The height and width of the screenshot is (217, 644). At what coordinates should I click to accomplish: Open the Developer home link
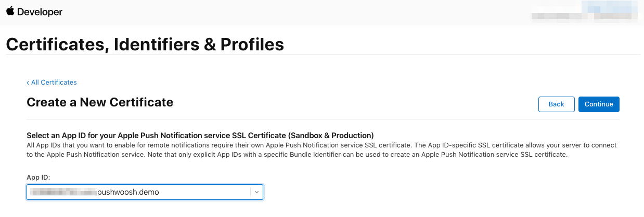coord(40,12)
